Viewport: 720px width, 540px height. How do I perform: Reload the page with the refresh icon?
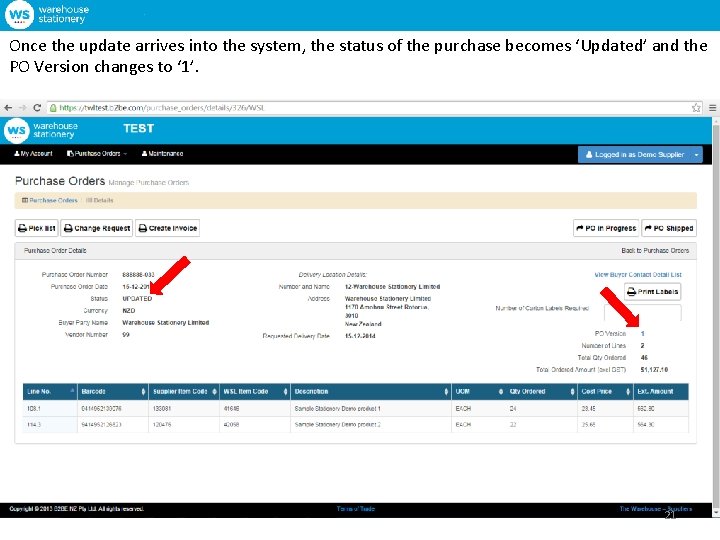coord(37,108)
